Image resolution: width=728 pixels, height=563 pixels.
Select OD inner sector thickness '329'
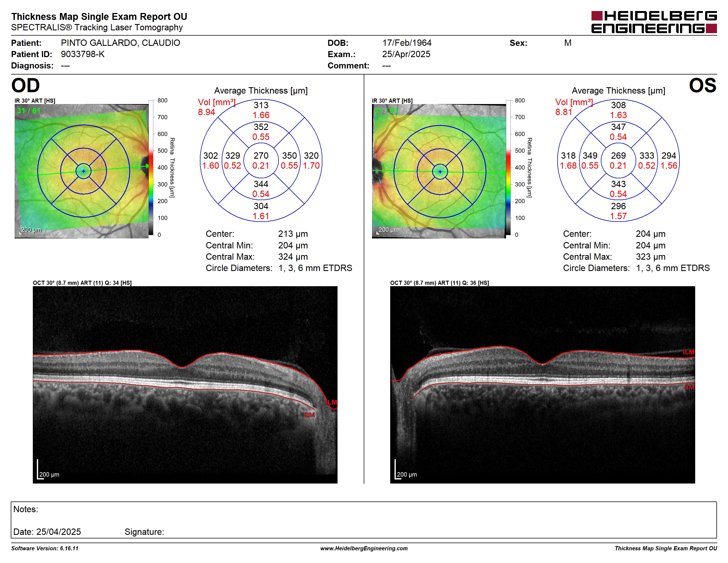(x=233, y=156)
